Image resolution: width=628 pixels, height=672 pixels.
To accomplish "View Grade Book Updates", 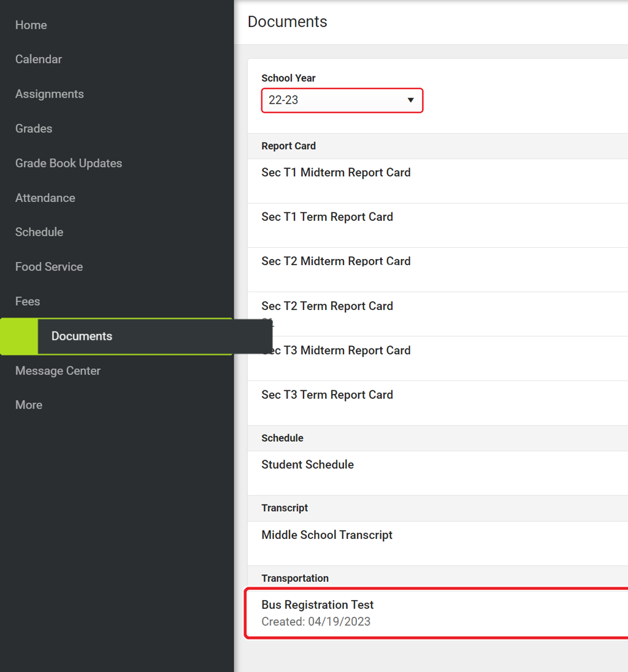I will [x=69, y=163].
